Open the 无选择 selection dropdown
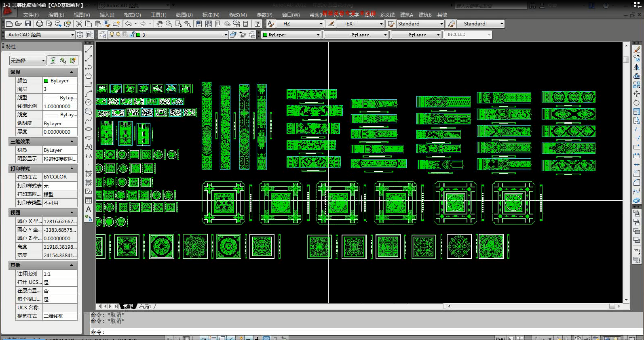 pyautogui.click(x=27, y=61)
